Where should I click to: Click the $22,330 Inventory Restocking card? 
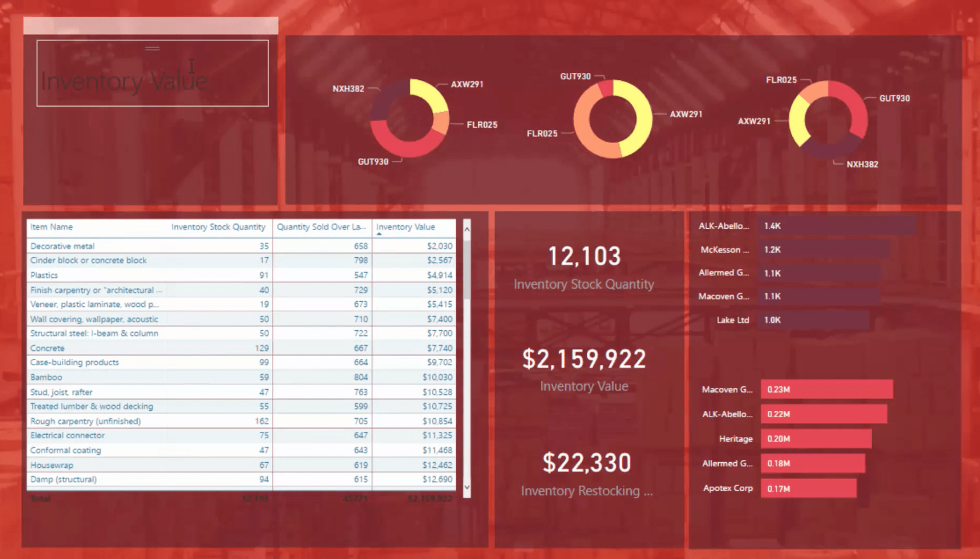(x=586, y=474)
